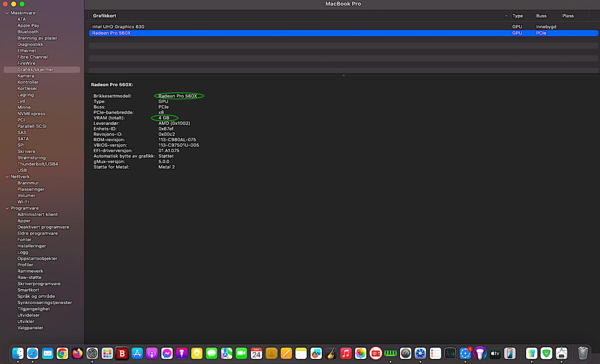The width and height of the screenshot is (600, 364).
Task: Open the Wi-Fi sidebar entry
Action: click(x=23, y=202)
